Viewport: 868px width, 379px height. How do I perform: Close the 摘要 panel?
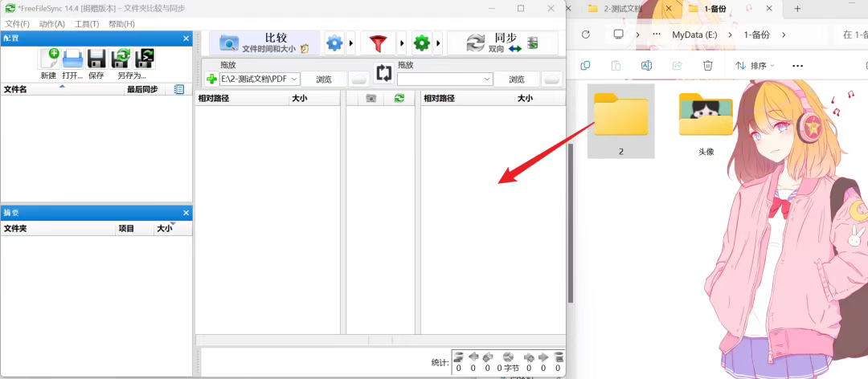point(186,213)
